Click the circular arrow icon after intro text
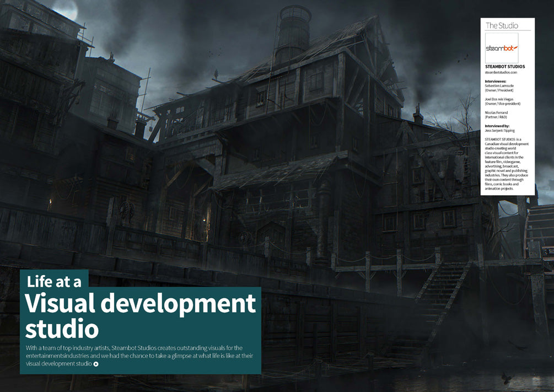This screenshot has height=392, width=554. 96,364
